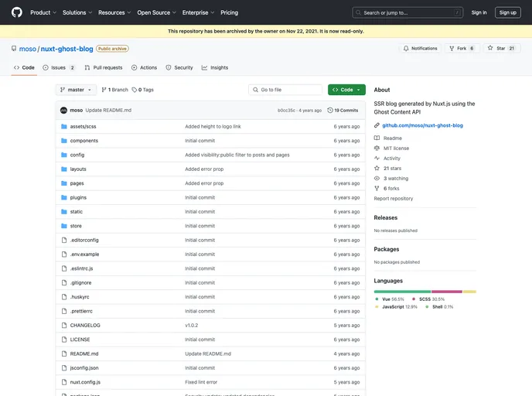Screen dimensions: 532x396
Task: Click the .gitignore file icon
Action: coord(63,282)
